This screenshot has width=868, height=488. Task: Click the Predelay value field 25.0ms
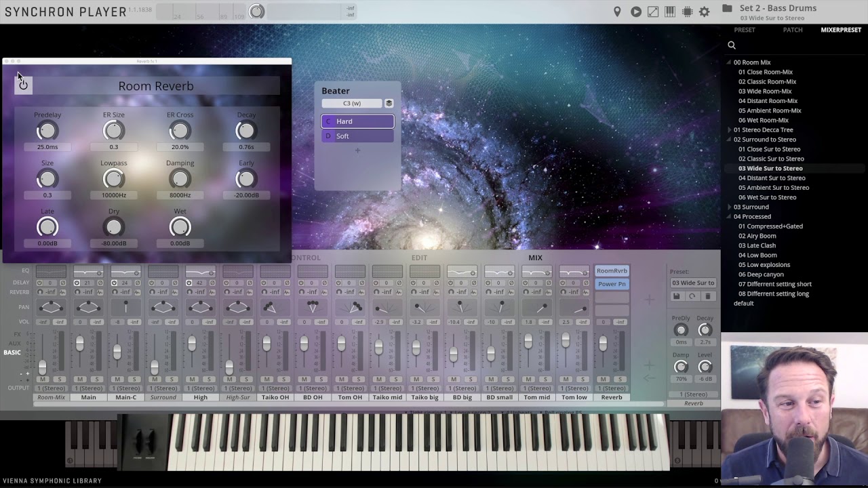[x=47, y=147]
